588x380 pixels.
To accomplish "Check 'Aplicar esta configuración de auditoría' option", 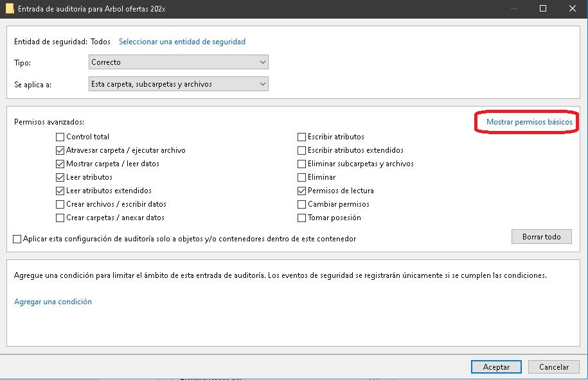I will pos(17,239).
